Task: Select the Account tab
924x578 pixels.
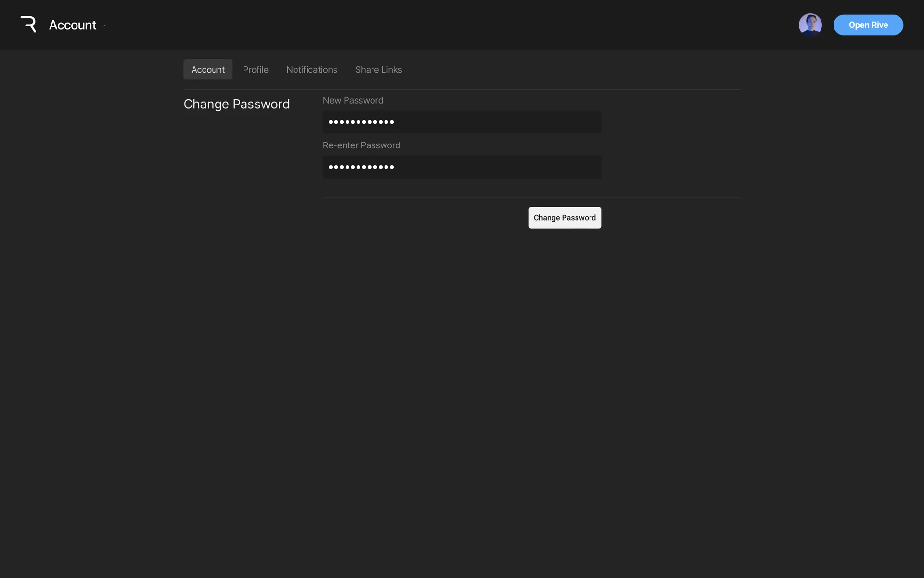Action: tap(208, 70)
